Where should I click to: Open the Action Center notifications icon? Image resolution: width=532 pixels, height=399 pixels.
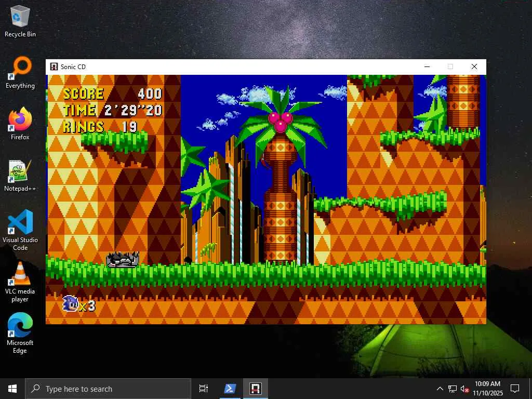pyautogui.click(x=515, y=389)
